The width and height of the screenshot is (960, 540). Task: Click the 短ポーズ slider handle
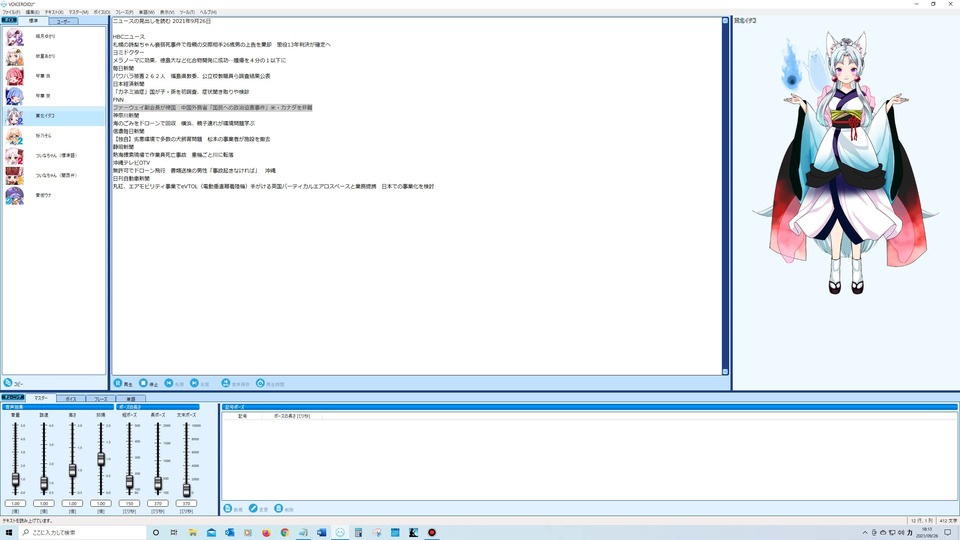(x=129, y=482)
